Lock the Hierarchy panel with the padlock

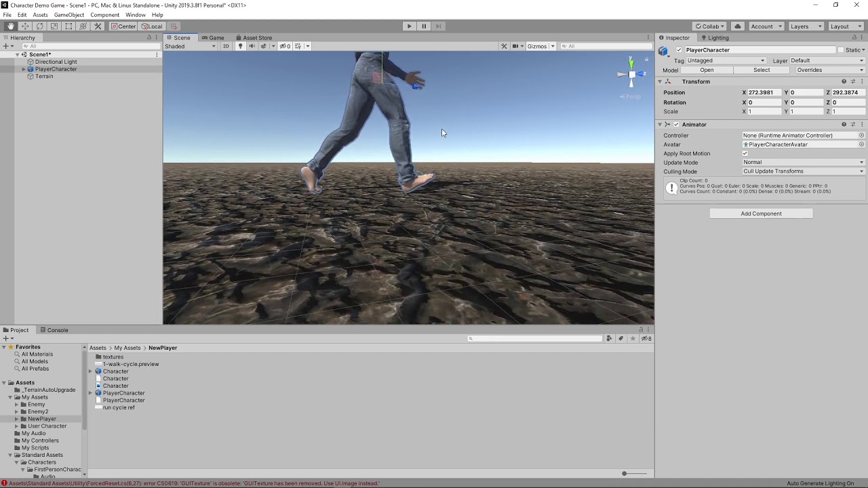149,37
